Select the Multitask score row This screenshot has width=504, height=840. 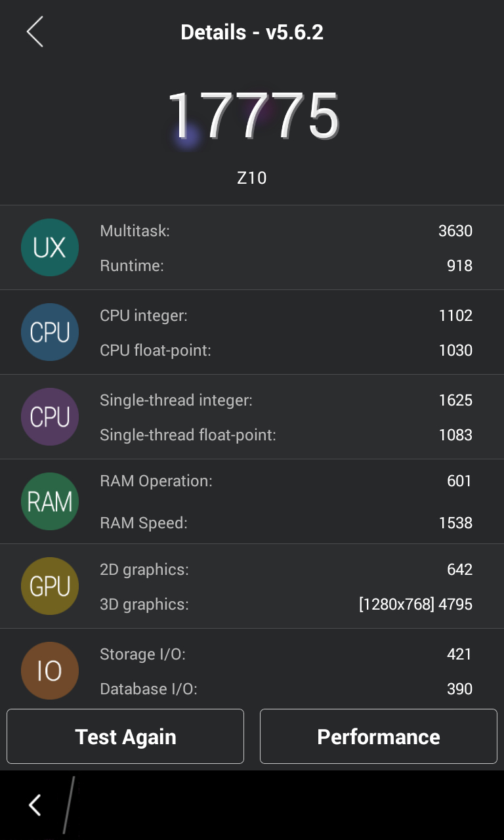coord(286,231)
